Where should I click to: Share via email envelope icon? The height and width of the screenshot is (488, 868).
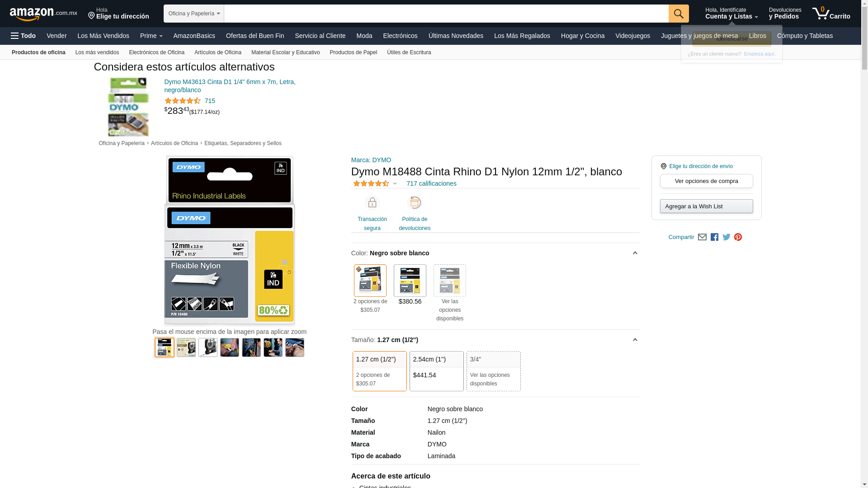tap(702, 237)
